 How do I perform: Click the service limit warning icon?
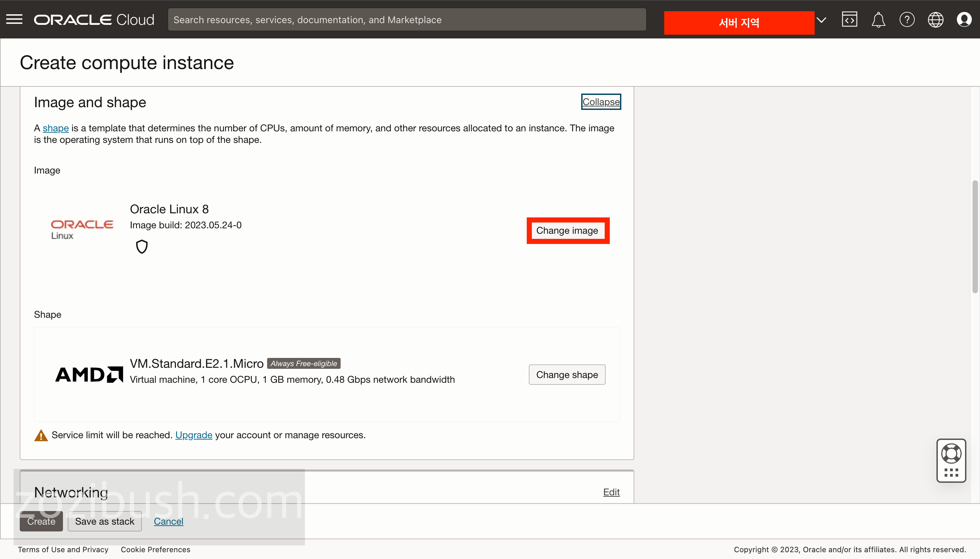point(41,435)
